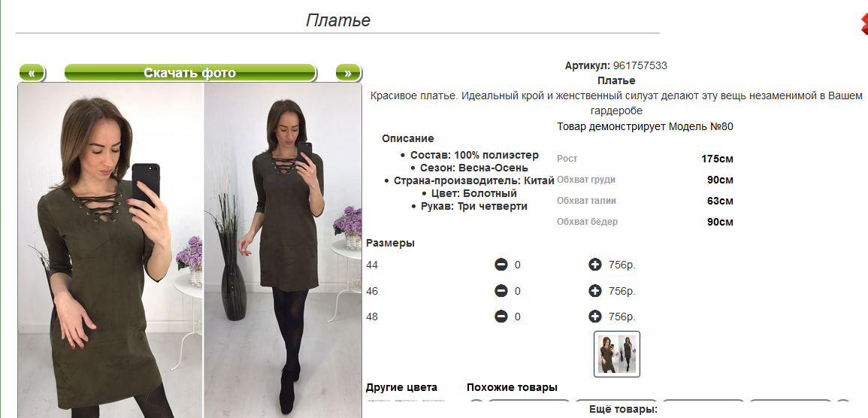Close the product window with red icon
The width and height of the screenshot is (868, 418).
863,24
